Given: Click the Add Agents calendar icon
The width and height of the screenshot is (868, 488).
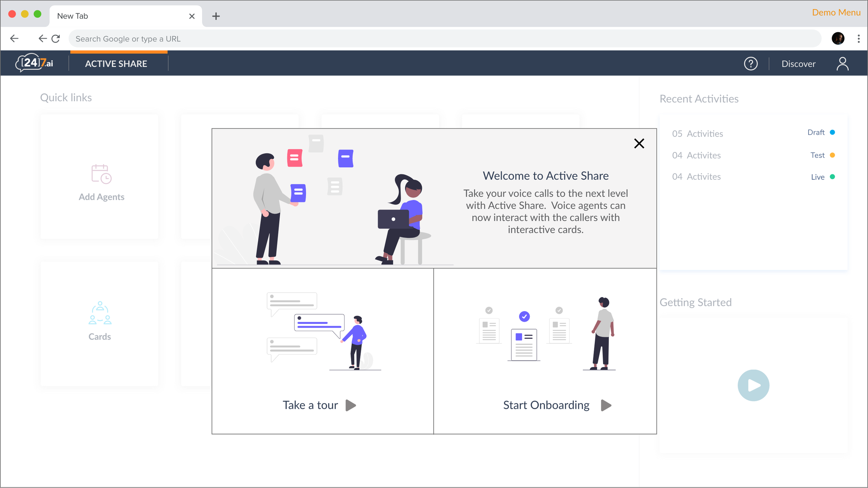Looking at the screenshot, I should click(x=101, y=174).
